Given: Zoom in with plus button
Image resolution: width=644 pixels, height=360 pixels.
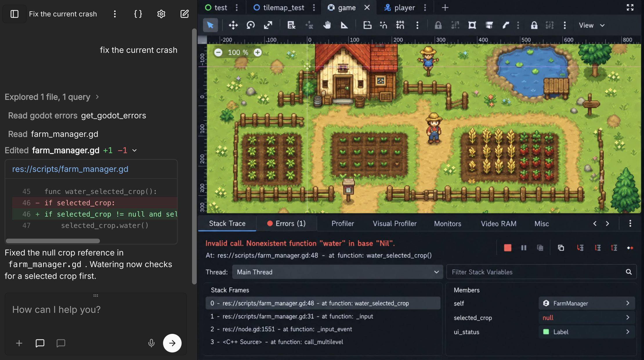Looking at the screenshot, I should 258,52.
